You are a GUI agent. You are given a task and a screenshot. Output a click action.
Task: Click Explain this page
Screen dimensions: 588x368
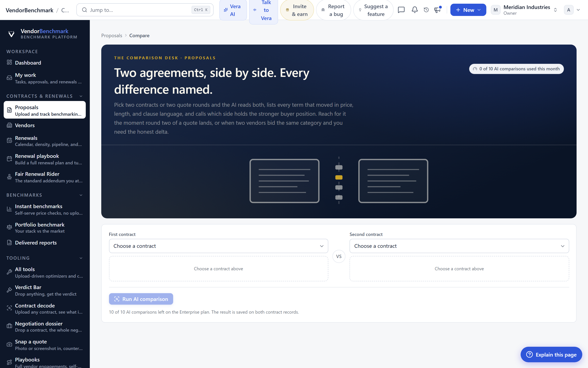tap(551, 354)
